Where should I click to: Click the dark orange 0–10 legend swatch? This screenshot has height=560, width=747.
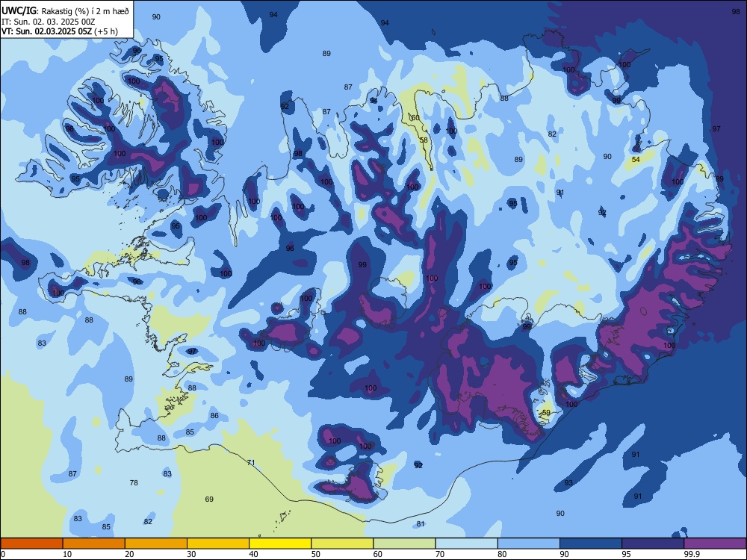(x=31, y=544)
